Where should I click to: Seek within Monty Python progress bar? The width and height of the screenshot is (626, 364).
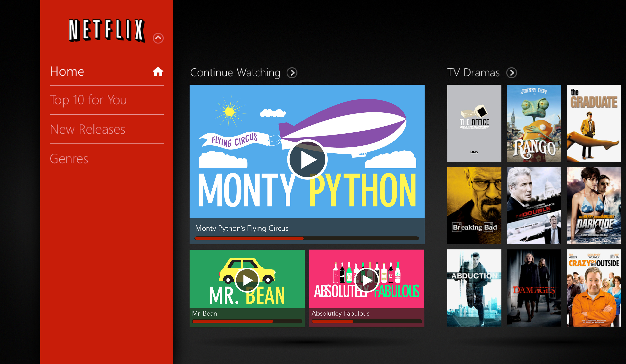pos(307,238)
